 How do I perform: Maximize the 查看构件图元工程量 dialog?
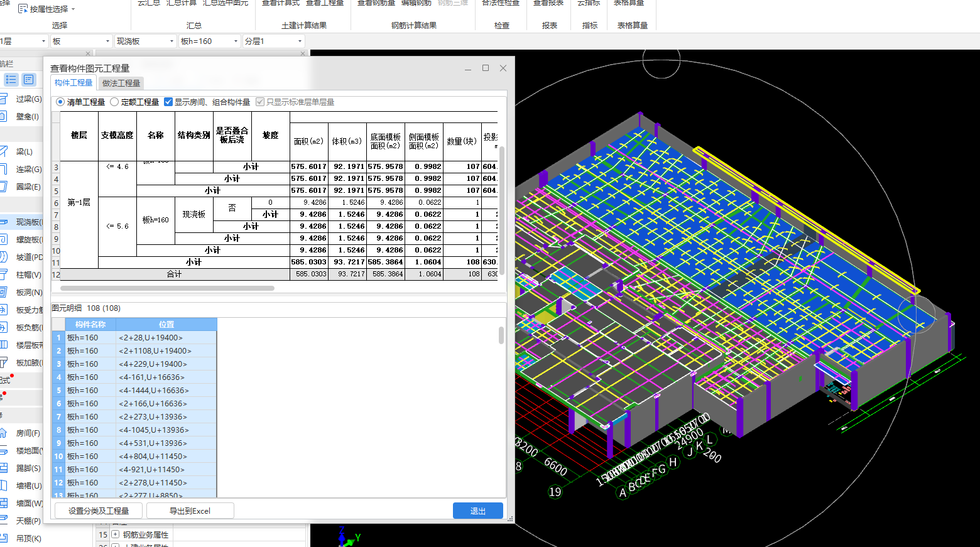(486, 68)
